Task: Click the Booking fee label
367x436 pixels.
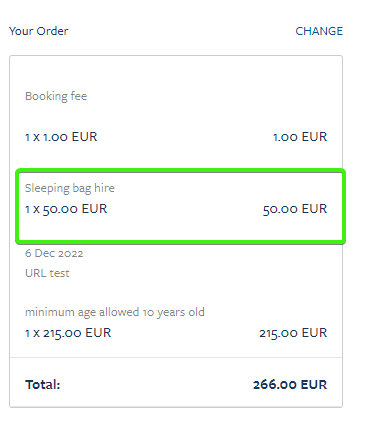Action: (56, 96)
